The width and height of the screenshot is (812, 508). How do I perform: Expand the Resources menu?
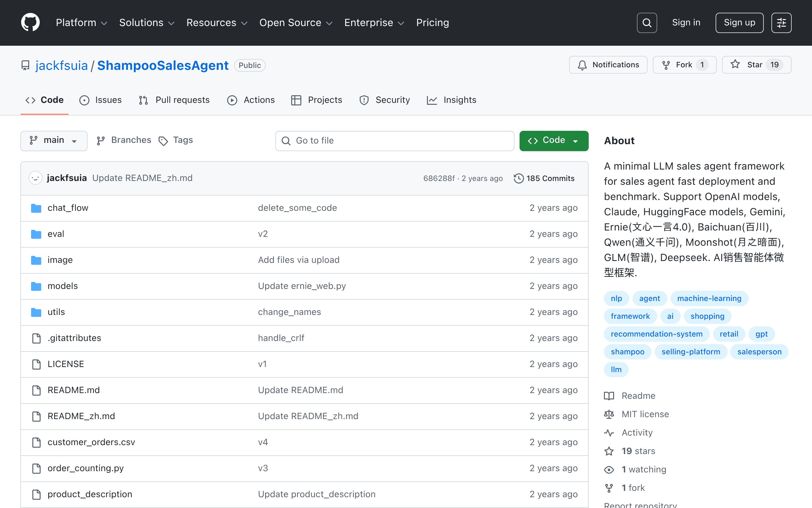(x=217, y=23)
